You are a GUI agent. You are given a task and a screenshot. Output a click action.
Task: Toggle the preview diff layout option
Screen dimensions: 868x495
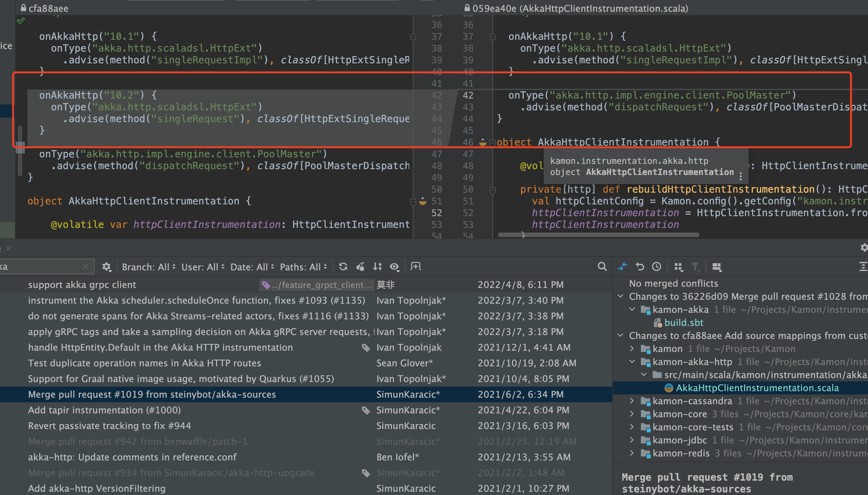pos(717,267)
